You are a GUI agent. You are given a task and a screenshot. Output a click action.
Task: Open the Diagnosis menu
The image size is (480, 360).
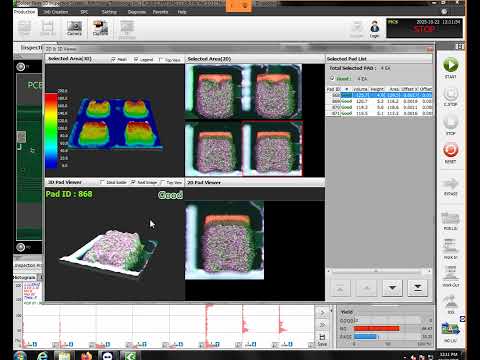[x=137, y=12]
